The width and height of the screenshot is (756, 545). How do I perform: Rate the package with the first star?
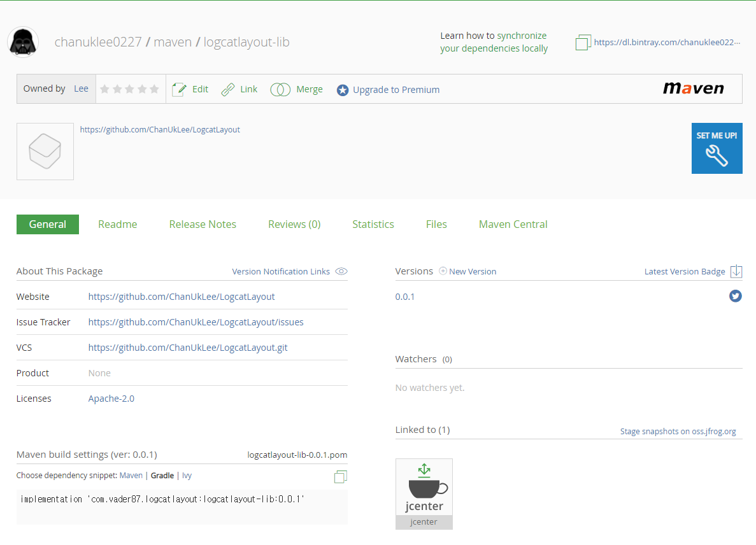tap(104, 88)
